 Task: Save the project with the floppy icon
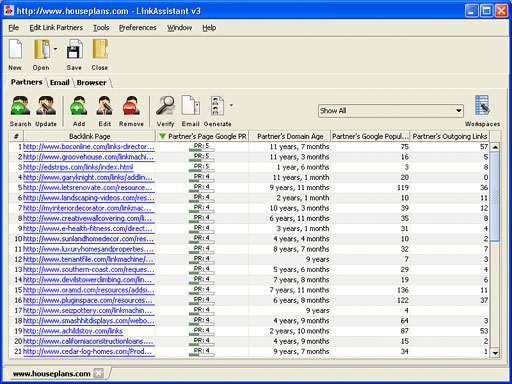(x=74, y=49)
